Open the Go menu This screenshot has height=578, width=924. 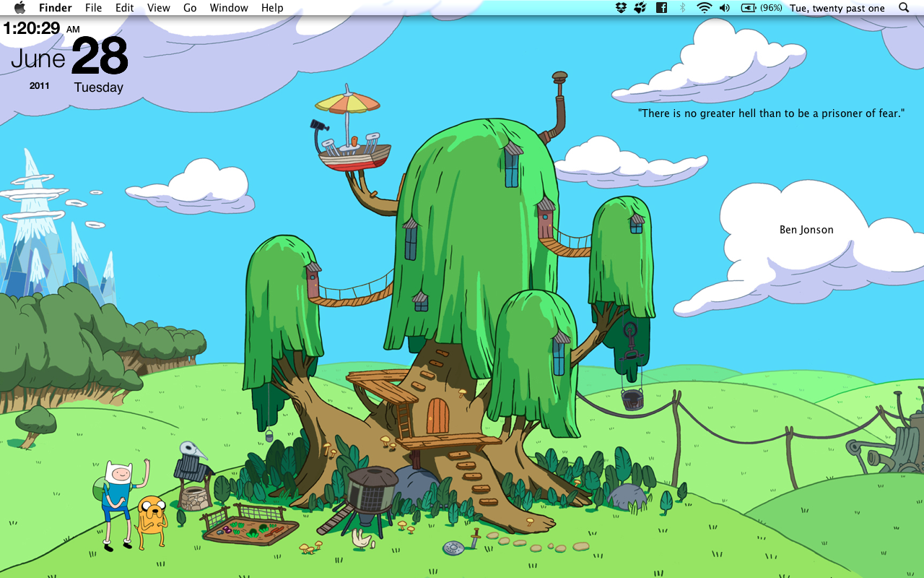[x=190, y=8]
